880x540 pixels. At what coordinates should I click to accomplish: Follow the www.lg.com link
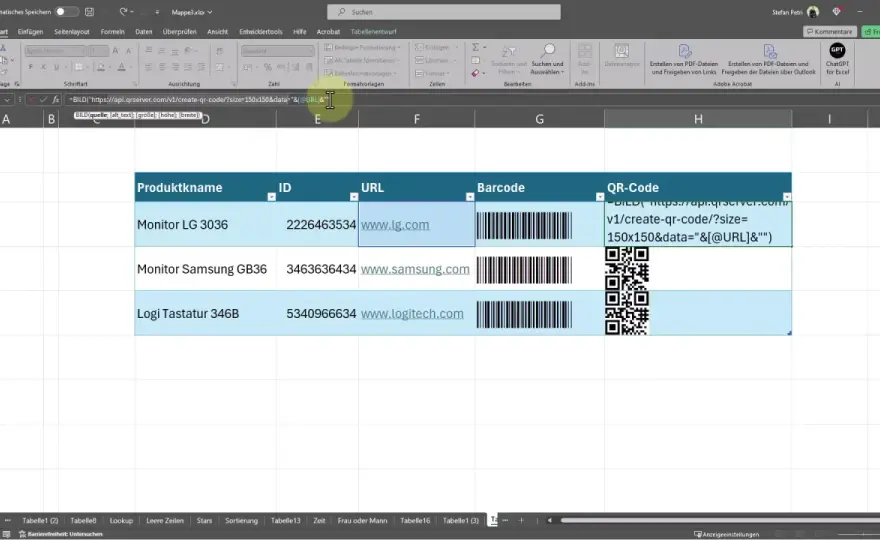[395, 225]
